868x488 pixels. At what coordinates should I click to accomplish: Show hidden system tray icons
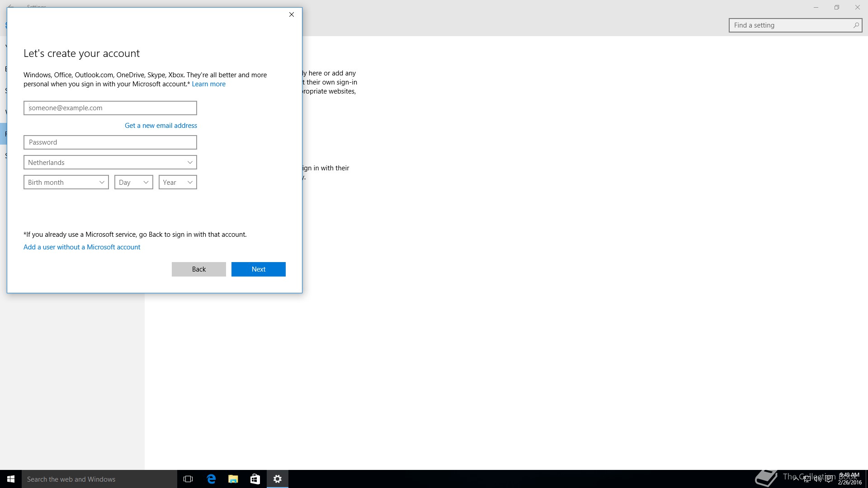796,479
